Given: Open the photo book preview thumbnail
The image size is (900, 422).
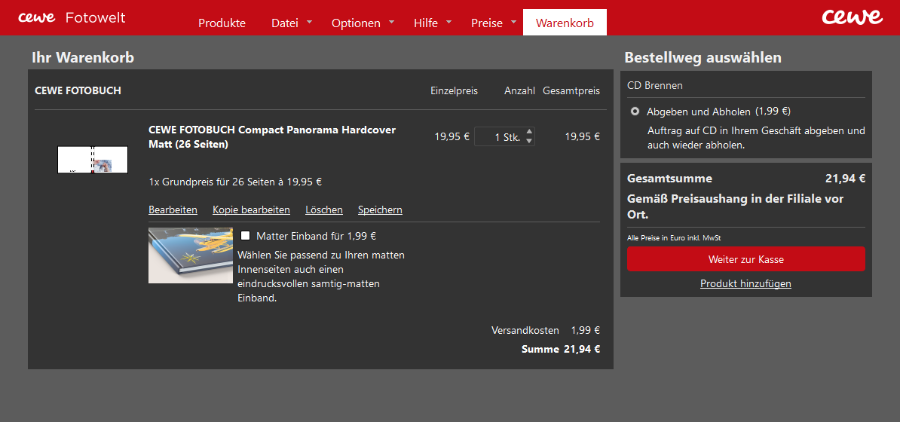Looking at the screenshot, I should pyautogui.click(x=92, y=160).
